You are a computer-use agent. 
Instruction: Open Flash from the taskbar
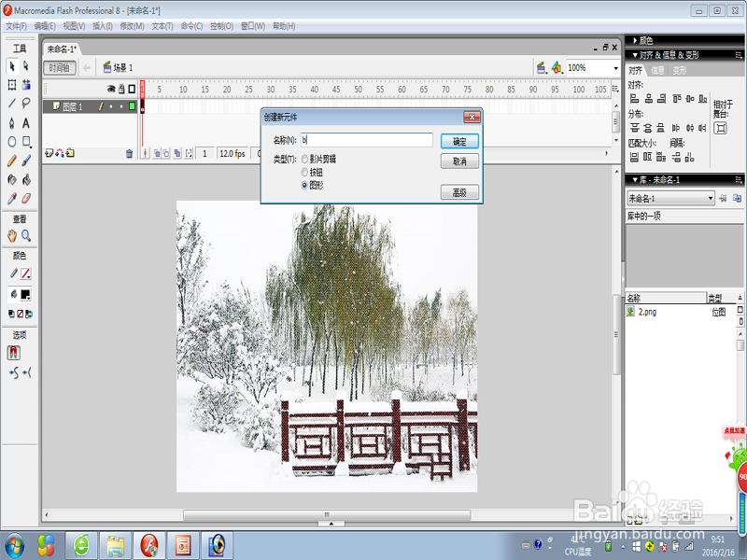[x=149, y=545]
